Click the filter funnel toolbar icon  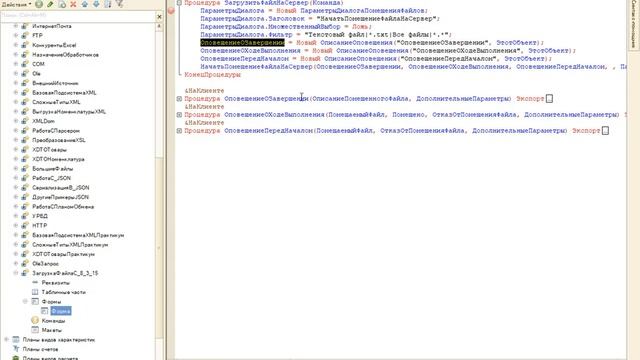pos(119,4)
